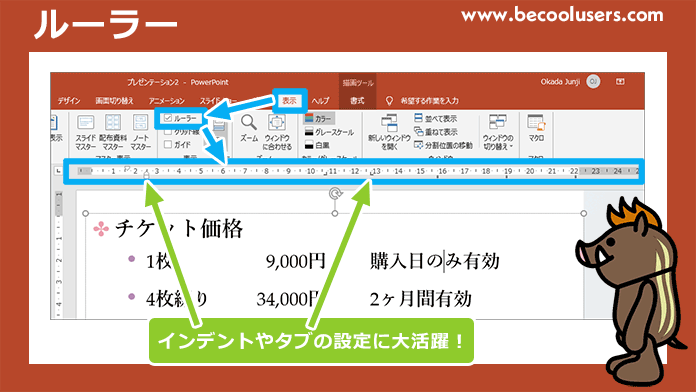Image resolution: width=696 pixels, height=392 pixels.
Task: Open the Notes Master (ノートマスター)
Action: (140, 132)
